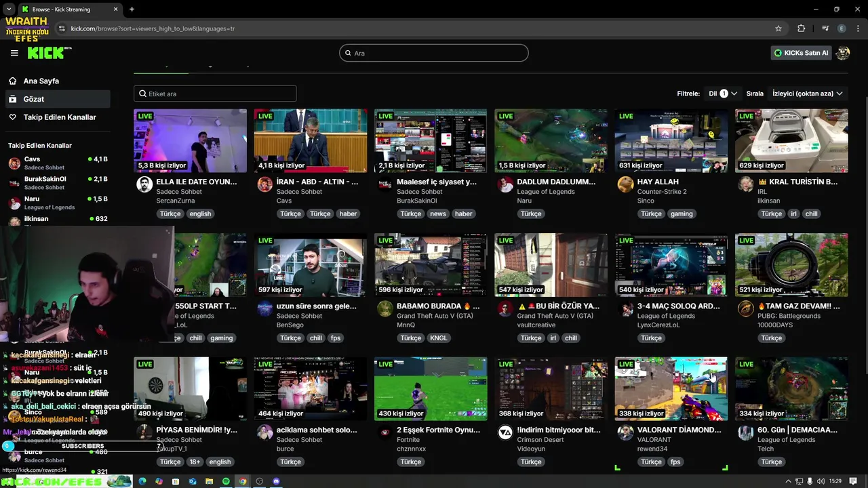Click the Ara search field

(x=434, y=53)
